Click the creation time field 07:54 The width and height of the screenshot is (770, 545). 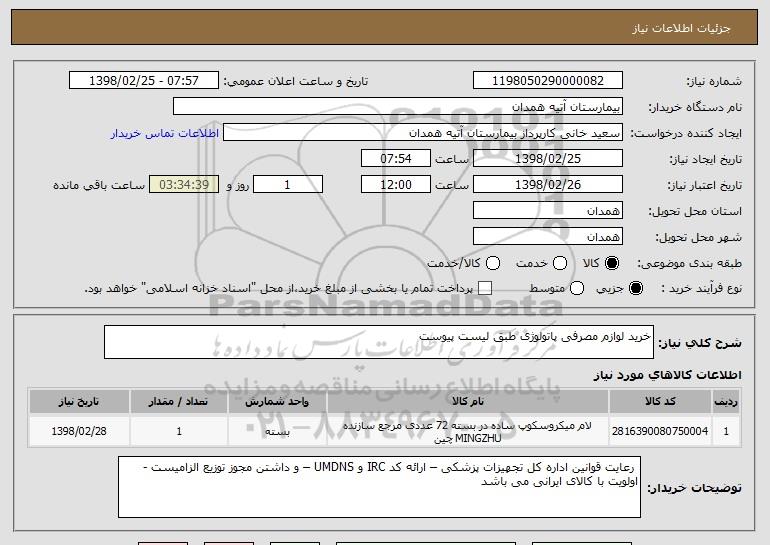tap(396, 159)
